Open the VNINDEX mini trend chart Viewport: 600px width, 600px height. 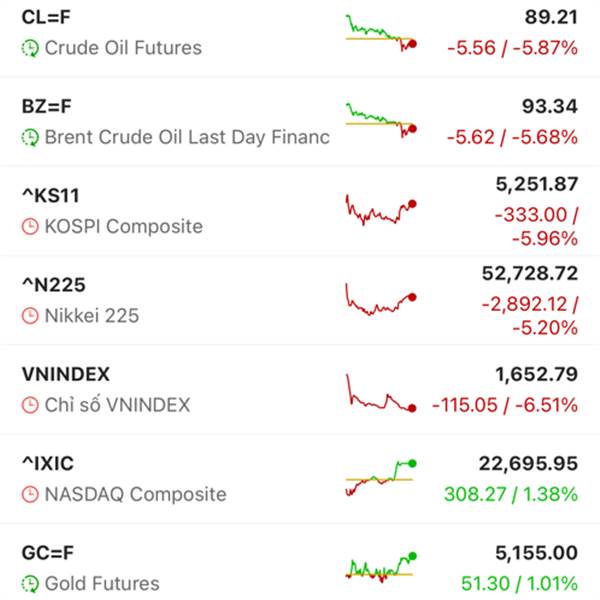(381, 394)
